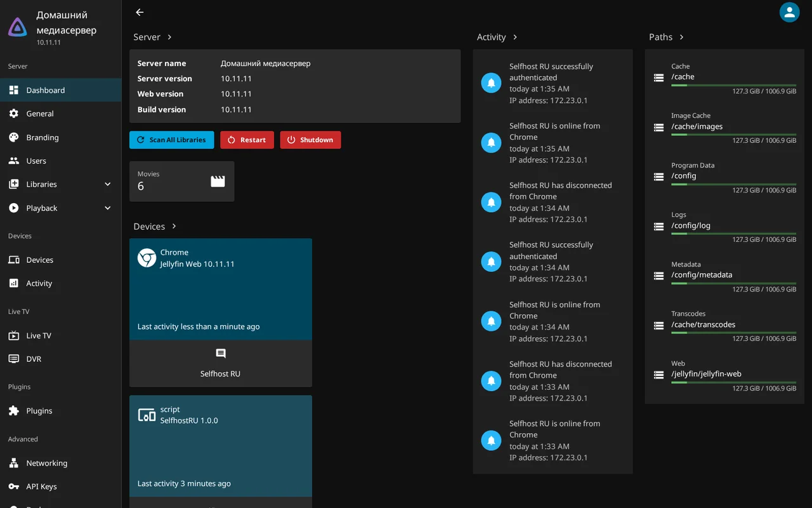
Task: Open Devices section via its chevron
Action: [x=174, y=227]
